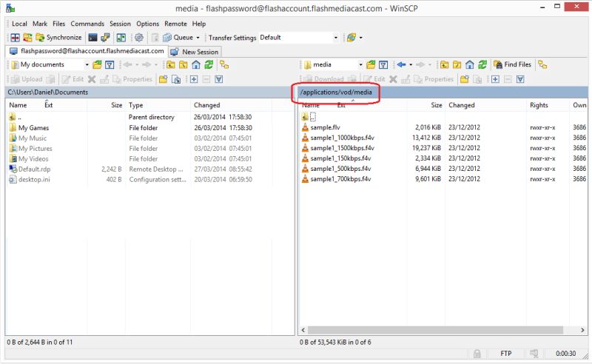The height and width of the screenshot is (364, 592).
Task: Select sample1_1000kbps.f4v remote file
Action: click(343, 138)
